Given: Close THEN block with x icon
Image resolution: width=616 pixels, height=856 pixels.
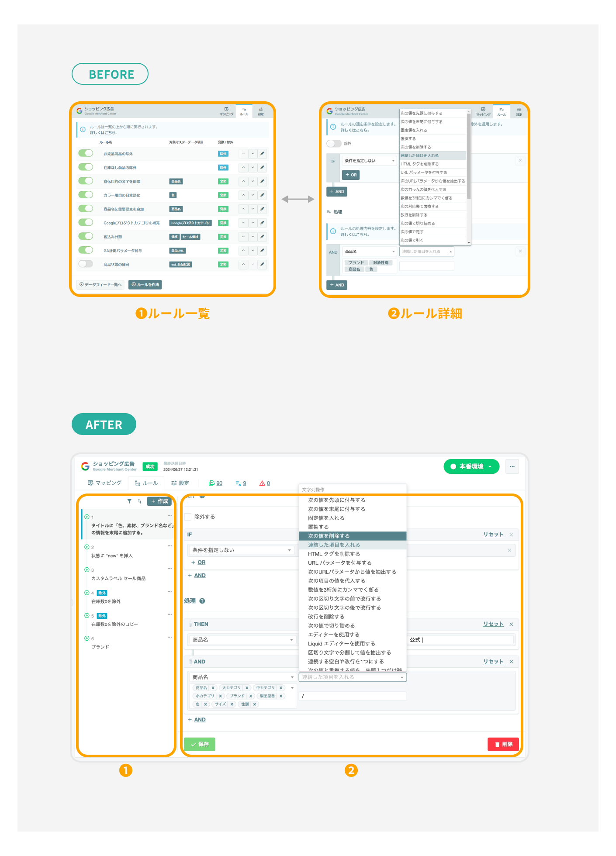Looking at the screenshot, I should pyautogui.click(x=511, y=624).
